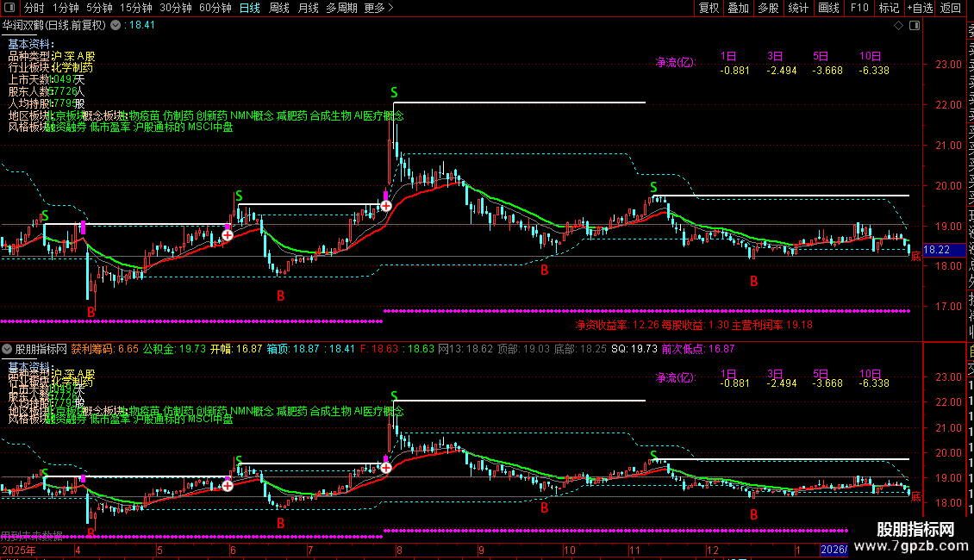Click the 23.00 label on main chart axis
Image resolution: width=974 pixels, height=560 pixels.
click(949, 64)
